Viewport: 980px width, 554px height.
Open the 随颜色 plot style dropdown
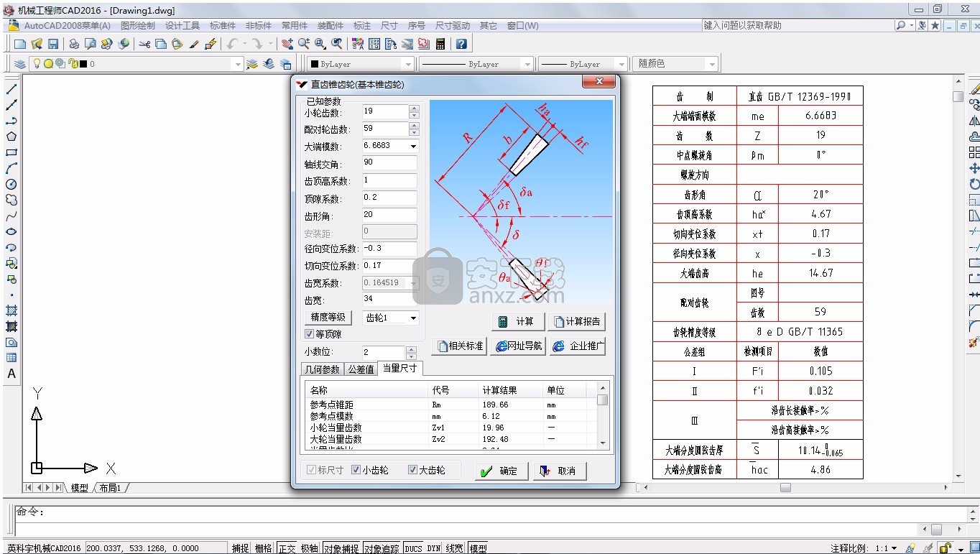pyautogui.click(x=712, y=64)
